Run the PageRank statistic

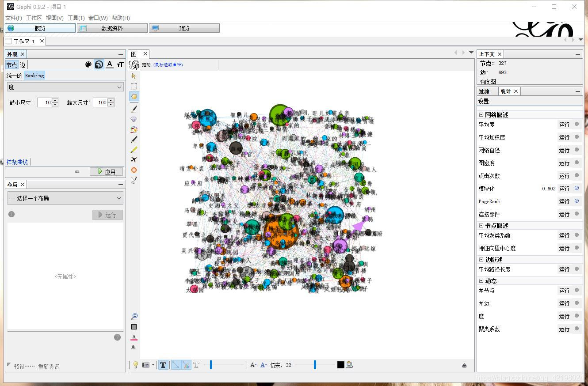(x=564, y=201)
